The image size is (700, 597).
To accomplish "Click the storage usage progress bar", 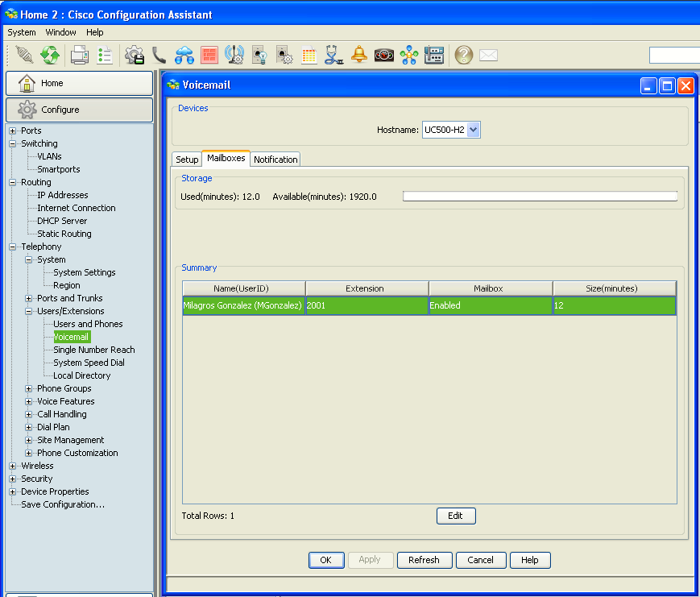I will (540, 197).
